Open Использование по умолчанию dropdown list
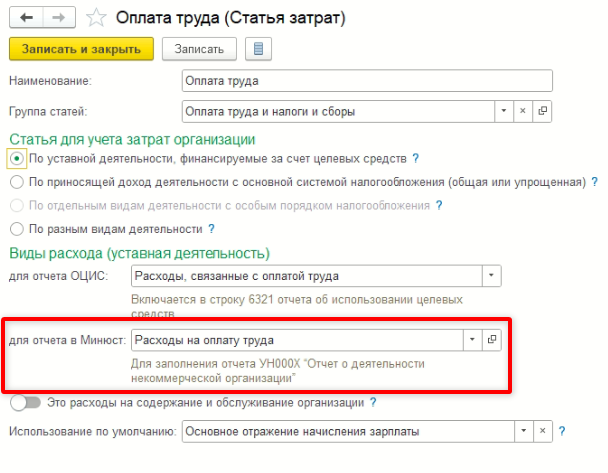 tap(524, 432)
